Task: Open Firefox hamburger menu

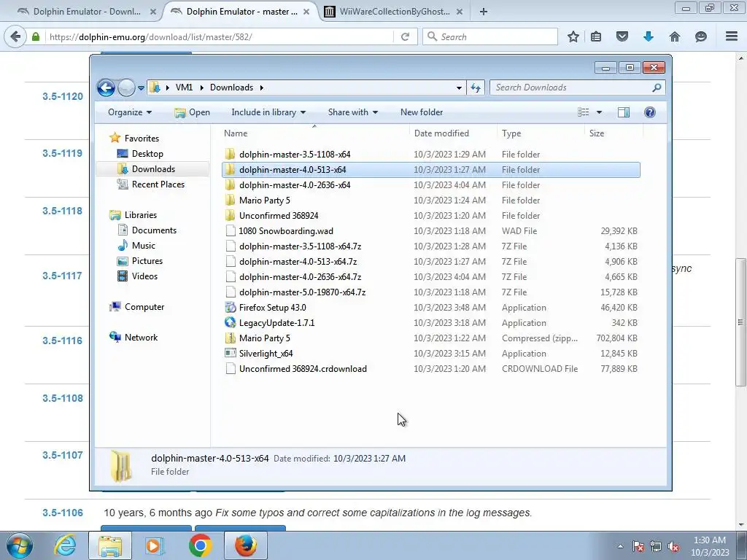Action: (731, 36)
